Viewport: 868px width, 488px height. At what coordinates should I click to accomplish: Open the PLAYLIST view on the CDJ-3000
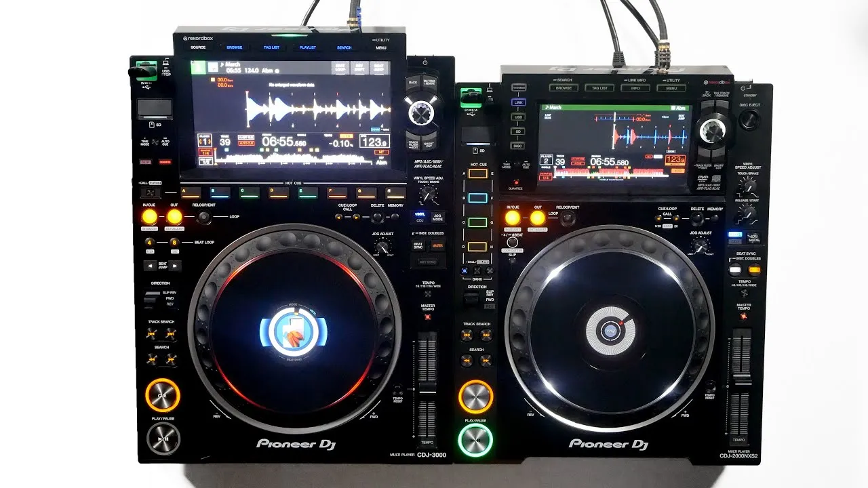308,47
